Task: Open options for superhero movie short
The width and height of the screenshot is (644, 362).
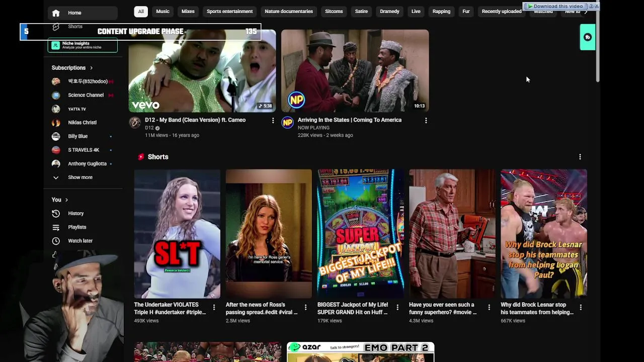Action: pos(489,307)
